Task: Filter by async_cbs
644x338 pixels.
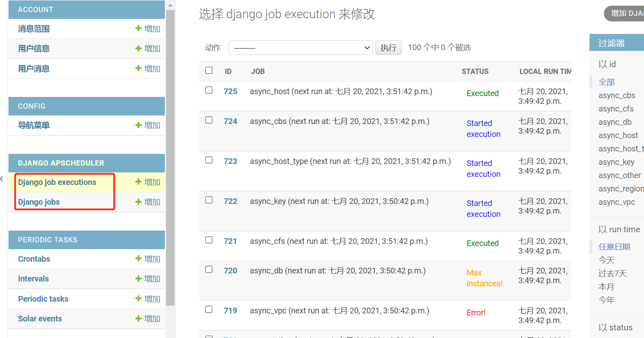Action: [x=617, y=95]
